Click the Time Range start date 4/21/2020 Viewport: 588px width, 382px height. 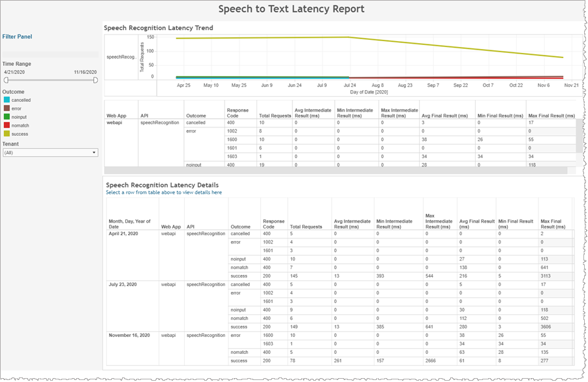click(x=14, y=72)
